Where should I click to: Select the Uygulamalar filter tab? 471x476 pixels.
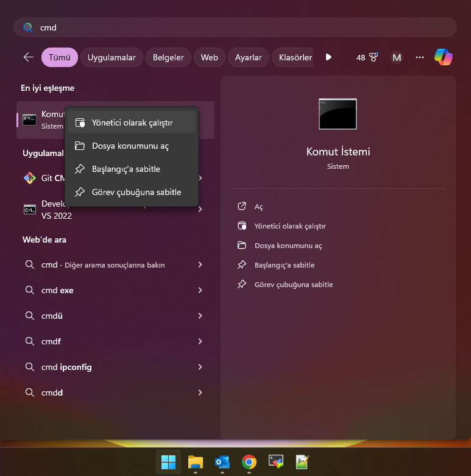click(112, 57)
